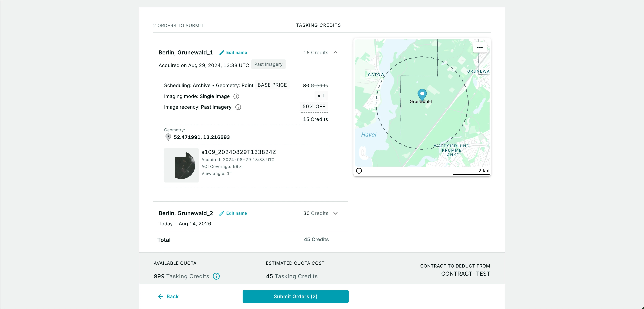Screen dimensions: 644x309
Task: Expand the Berlin, Grunewald_2 order details
Action: pos(335,213)
